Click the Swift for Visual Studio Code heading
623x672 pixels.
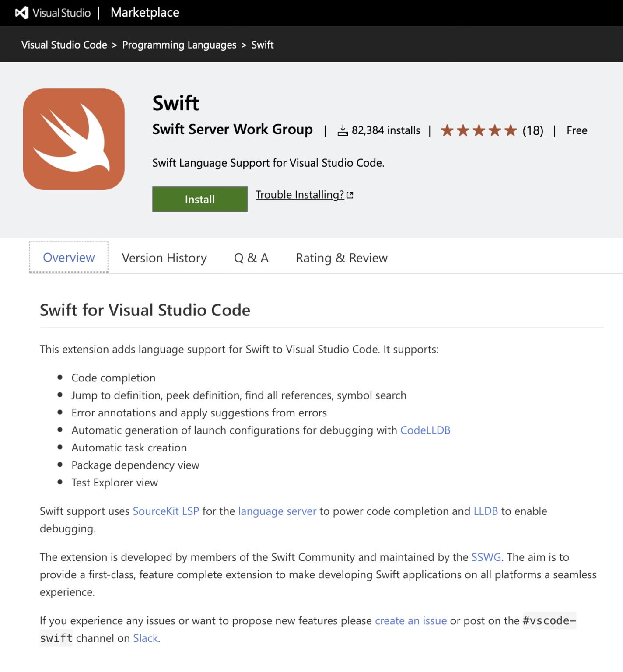[x=145, y=310]
